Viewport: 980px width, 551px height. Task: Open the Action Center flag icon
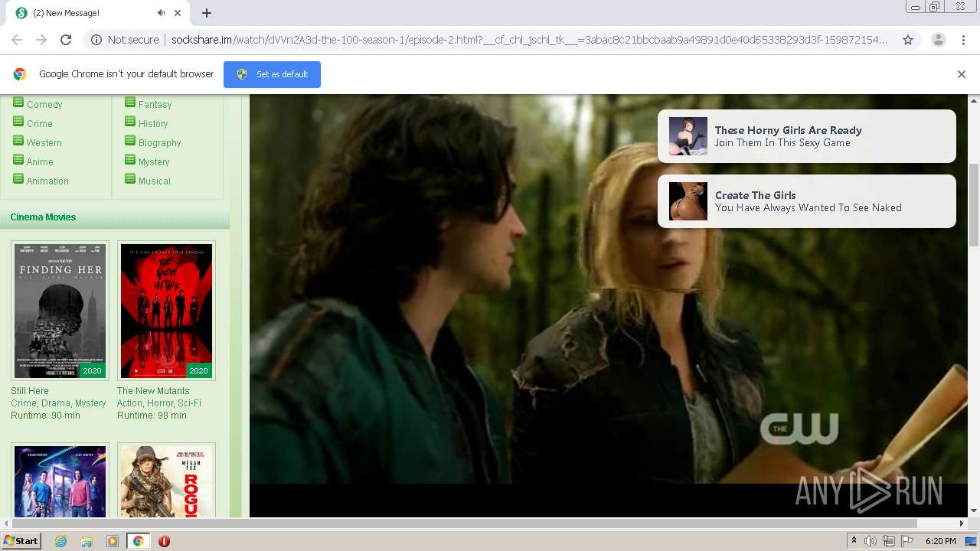tap(907, 541)
